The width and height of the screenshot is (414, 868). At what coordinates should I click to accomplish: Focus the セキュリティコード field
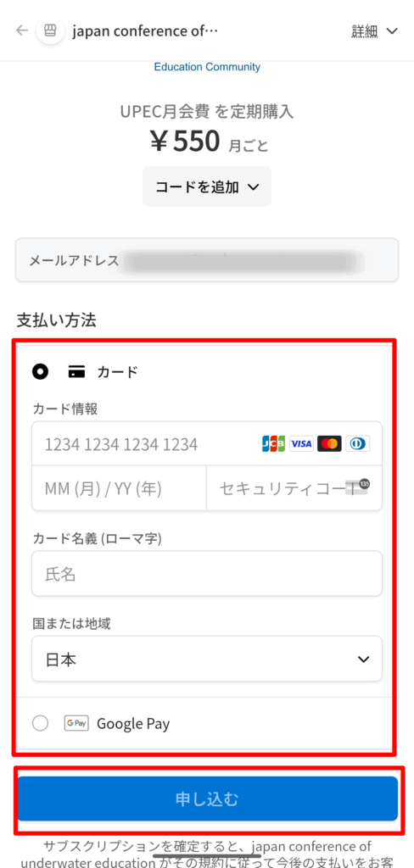pyautogui.click(x=294, y=487)
